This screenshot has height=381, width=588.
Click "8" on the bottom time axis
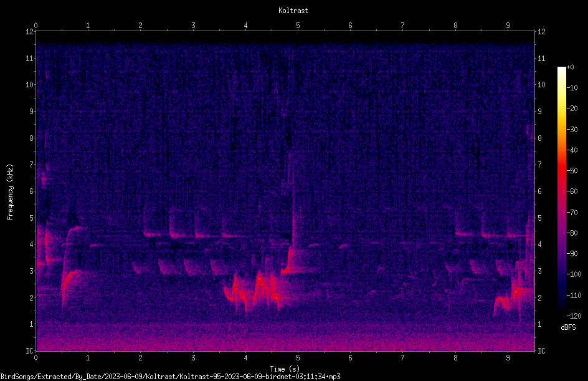[455, 358]
